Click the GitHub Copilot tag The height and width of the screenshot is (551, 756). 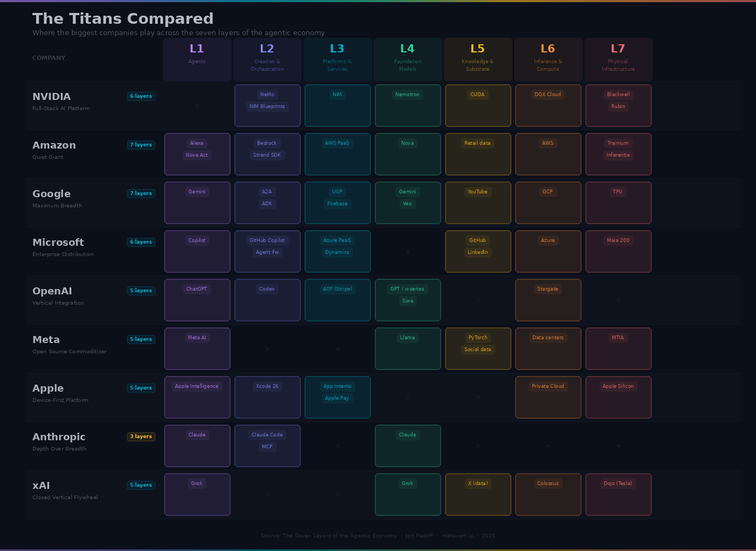click(267, 240)
